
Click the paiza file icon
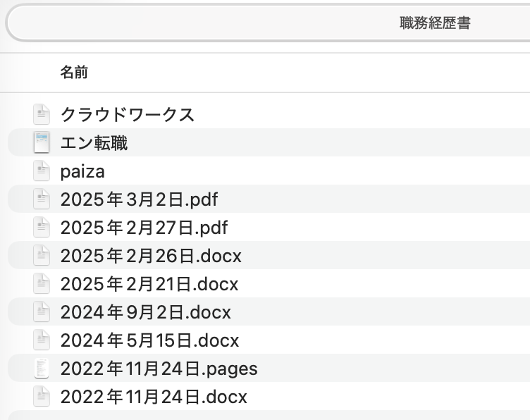click(x=42, y=171)
